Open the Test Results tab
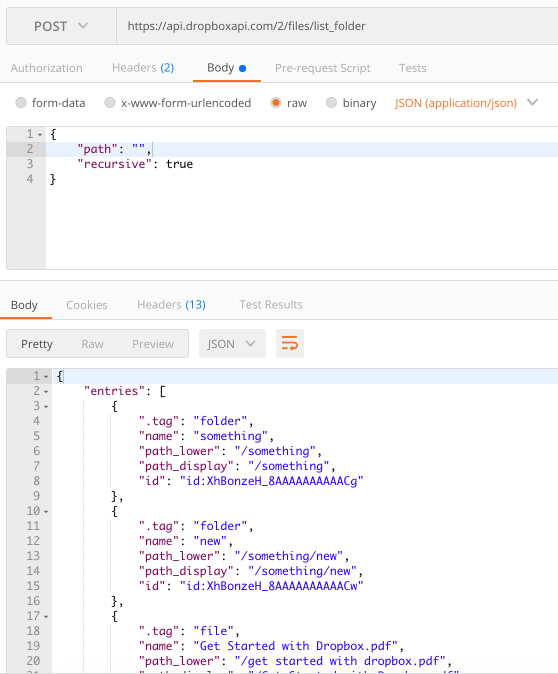The image size is (558, 674). [271, 305]
